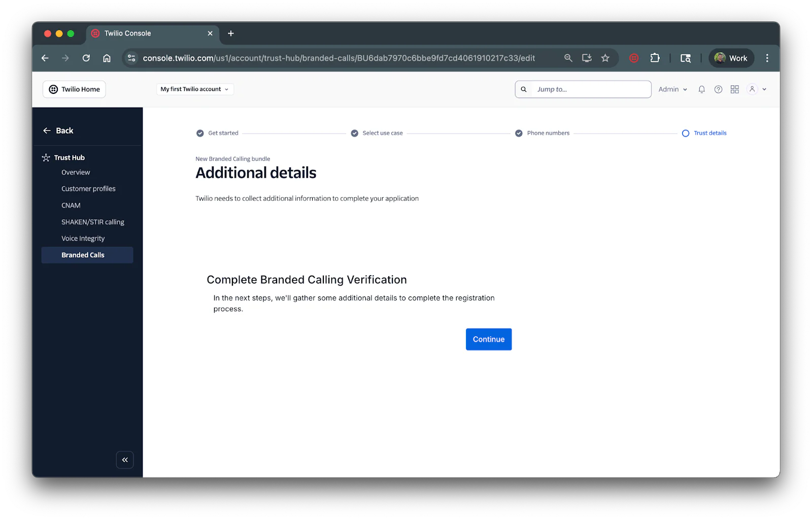Image resolution: width=812 pixels, height=520 pixels.
Task: Open the profile chevron dropdown
Action: (x=764, y=89)
